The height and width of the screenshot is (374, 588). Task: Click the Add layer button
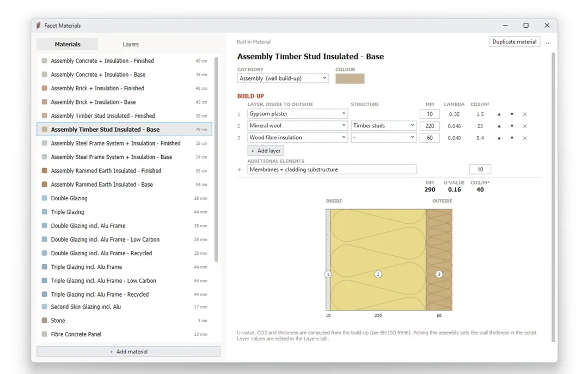point(266,151)
